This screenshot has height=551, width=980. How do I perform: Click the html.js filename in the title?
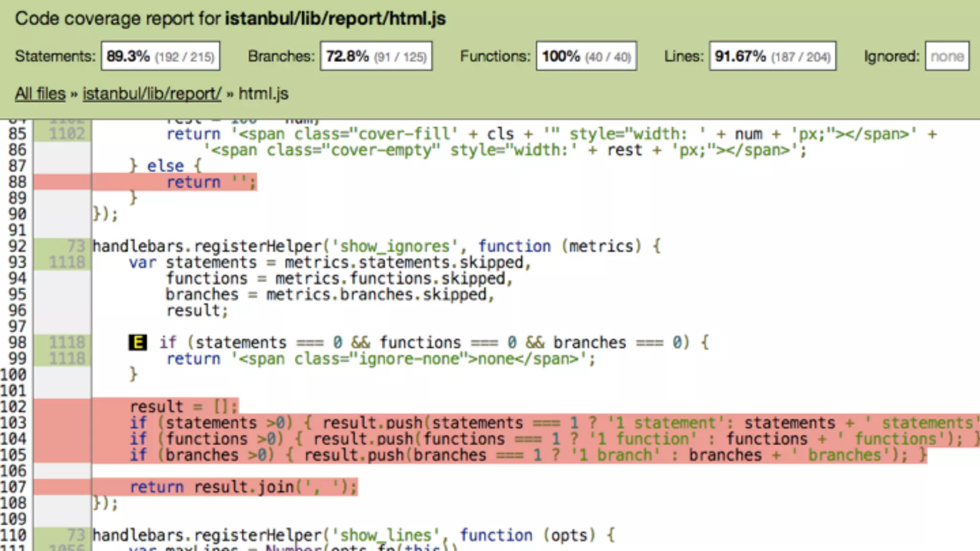click(417, 19)
